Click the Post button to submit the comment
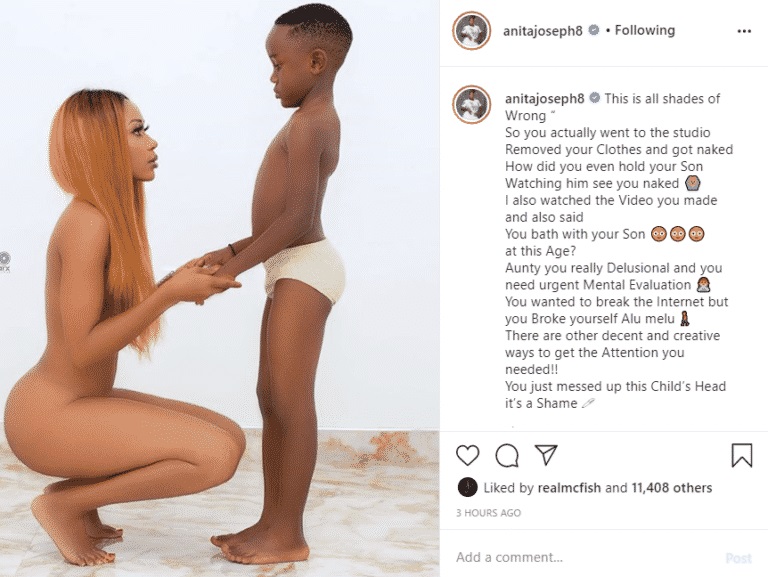Image resolution: width=768 pixels, height=577 pixels. (739, 558)
